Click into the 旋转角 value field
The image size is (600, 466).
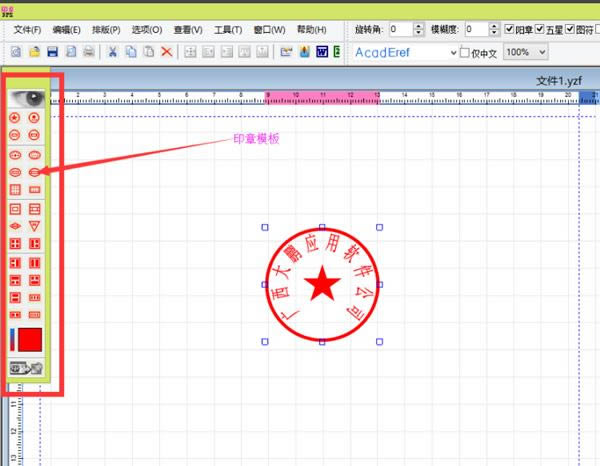pos(401,29)
